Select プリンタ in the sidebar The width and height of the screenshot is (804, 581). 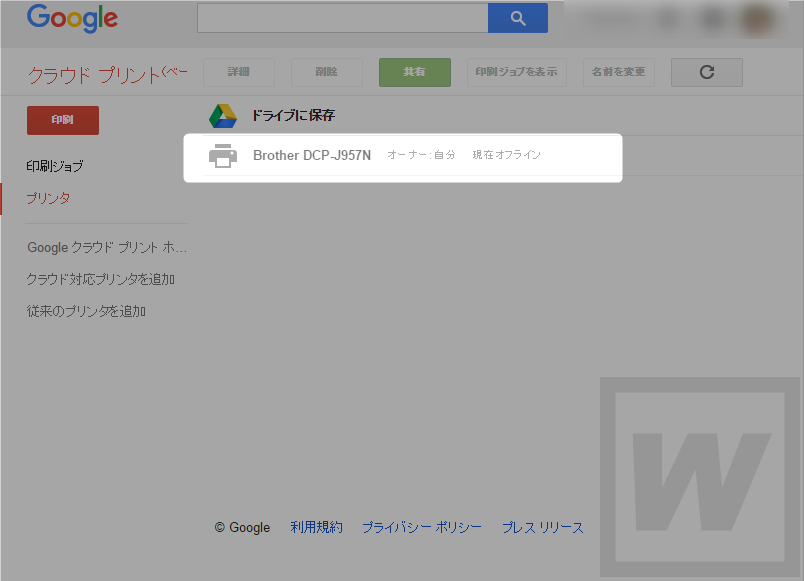[48, 198]
